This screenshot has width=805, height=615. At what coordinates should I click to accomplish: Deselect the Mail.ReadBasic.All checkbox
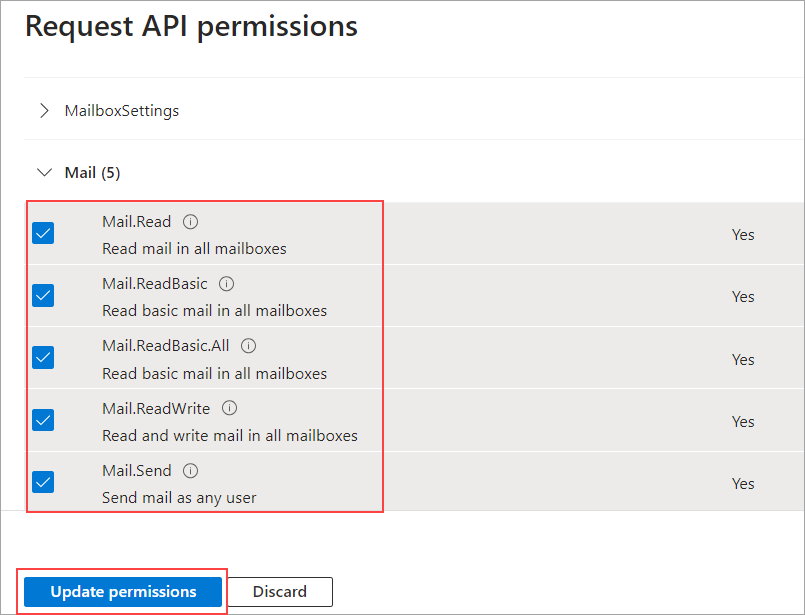point(43,358)
